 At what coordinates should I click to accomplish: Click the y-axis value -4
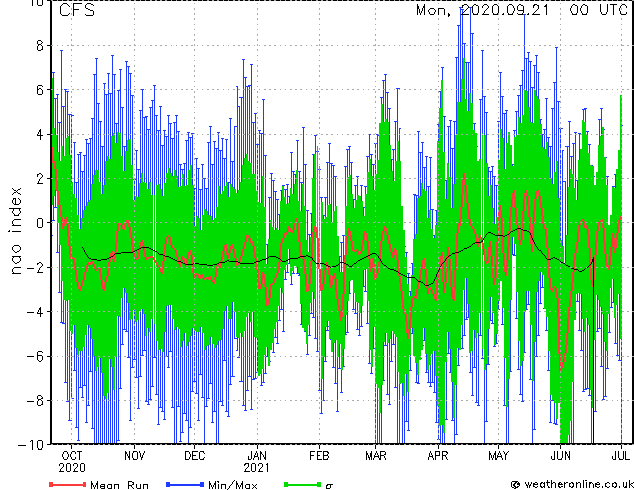click(35, 312)
